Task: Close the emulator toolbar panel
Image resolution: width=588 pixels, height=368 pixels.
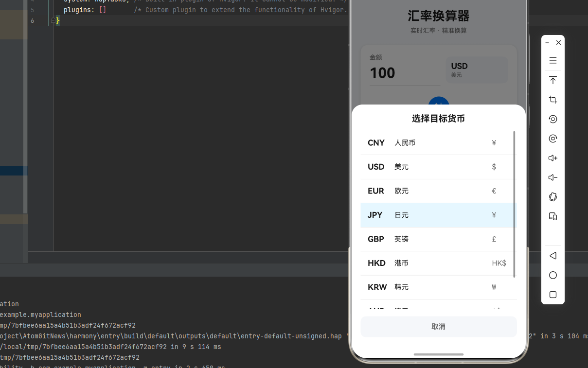Action: click(559, 43)
